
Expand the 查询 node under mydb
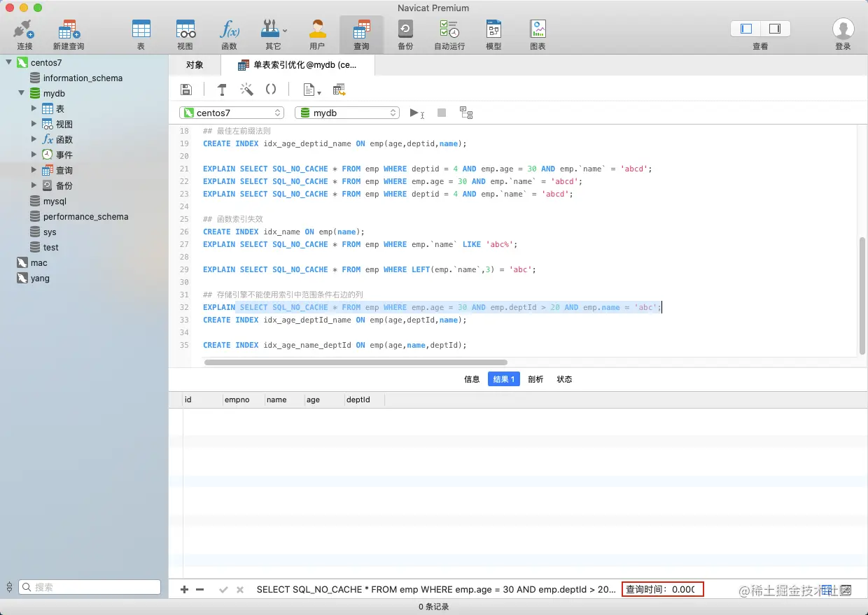pos(34,170)
